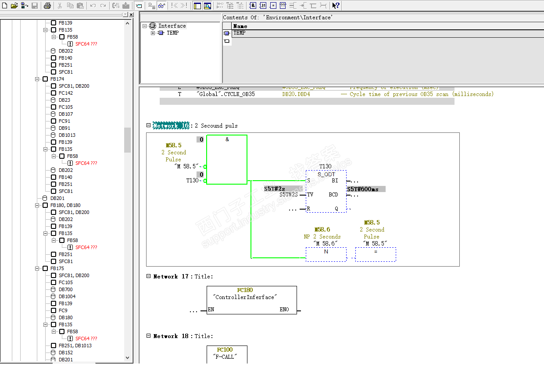Click the Download to PLC icon
This screenshot has height=392, width=544.
(126, 6)
